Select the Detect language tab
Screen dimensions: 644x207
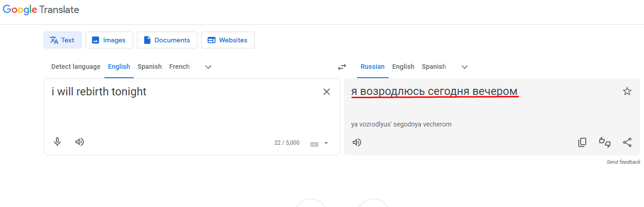pyautogui.click(x=75, y=67)
